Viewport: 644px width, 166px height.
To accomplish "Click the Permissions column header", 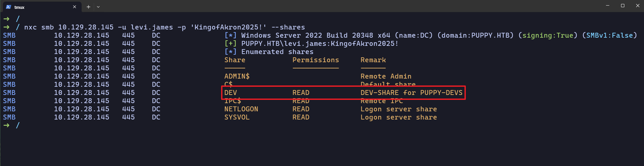I will (x=315, y=60).
